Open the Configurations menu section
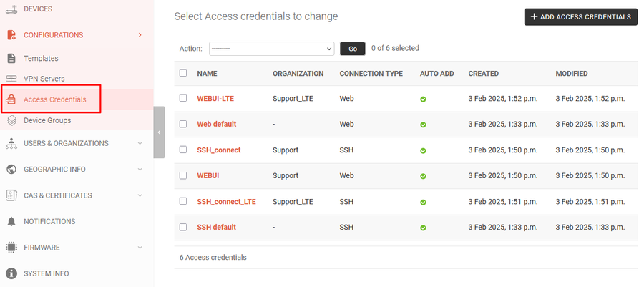The width and height of the screenshot is (644, 287). (x=53, y=34)
